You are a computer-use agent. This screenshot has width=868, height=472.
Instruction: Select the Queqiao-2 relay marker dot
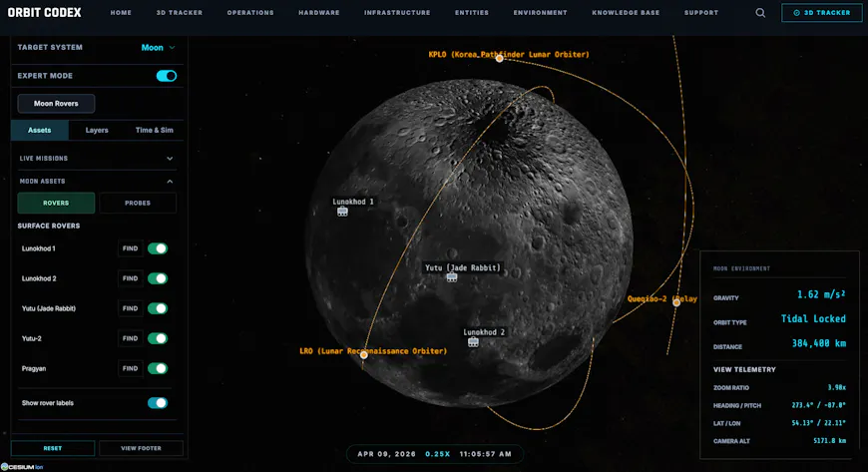click(675, 302)
